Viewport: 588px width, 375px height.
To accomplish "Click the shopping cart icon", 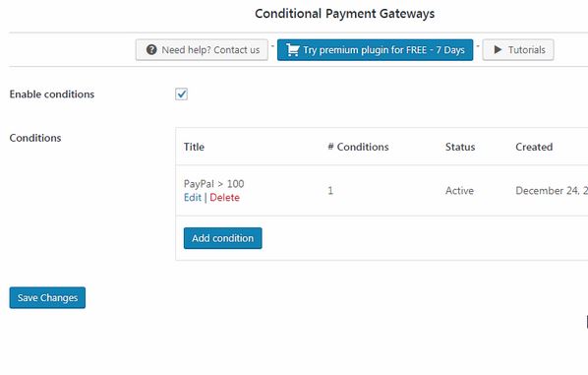I will click(293, 50).
